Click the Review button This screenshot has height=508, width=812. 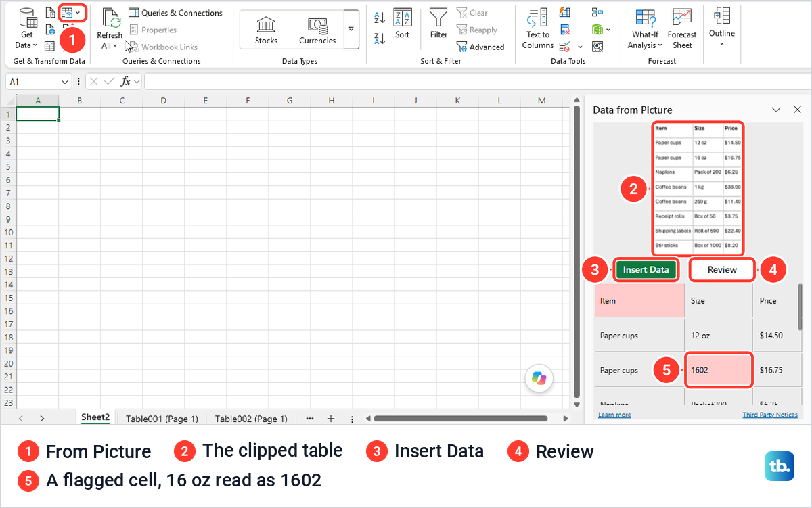[x=722, y=270]
